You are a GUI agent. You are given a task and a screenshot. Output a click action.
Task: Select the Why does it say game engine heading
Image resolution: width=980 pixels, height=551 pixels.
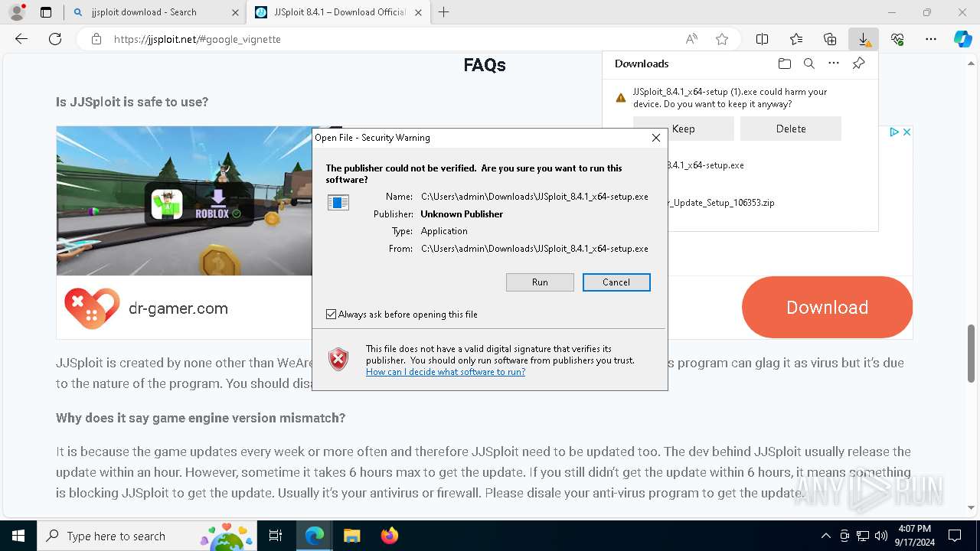[201, 418]
